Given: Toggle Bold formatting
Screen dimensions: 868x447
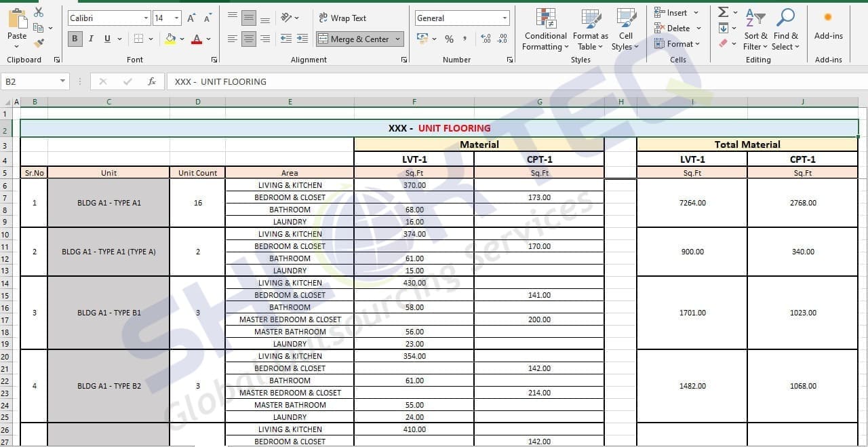Looking at the screenshot, I should pos(75,39).
